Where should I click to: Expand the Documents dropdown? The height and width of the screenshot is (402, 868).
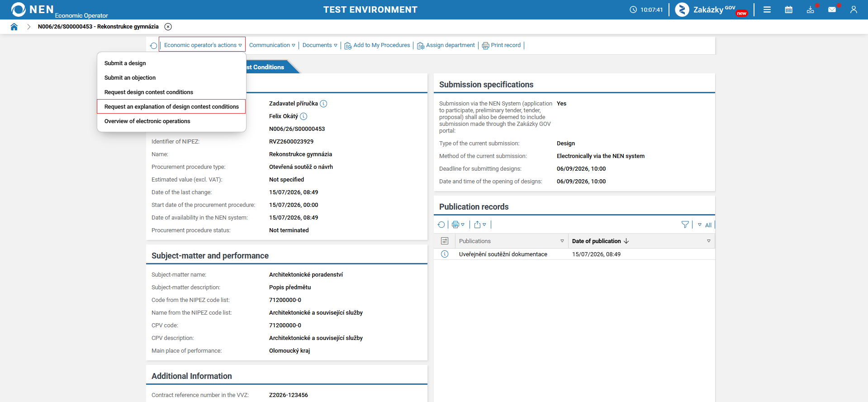(x=320, y=45)
